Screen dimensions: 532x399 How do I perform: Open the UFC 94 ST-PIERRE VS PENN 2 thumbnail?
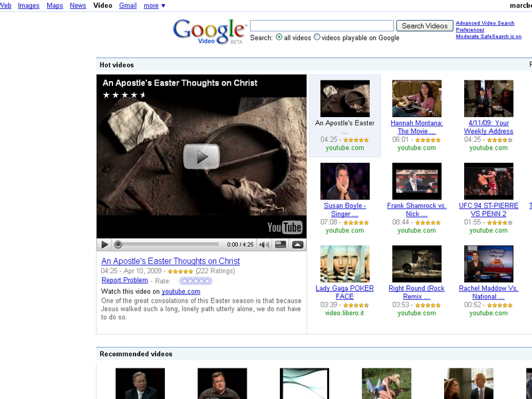(489, 181)
